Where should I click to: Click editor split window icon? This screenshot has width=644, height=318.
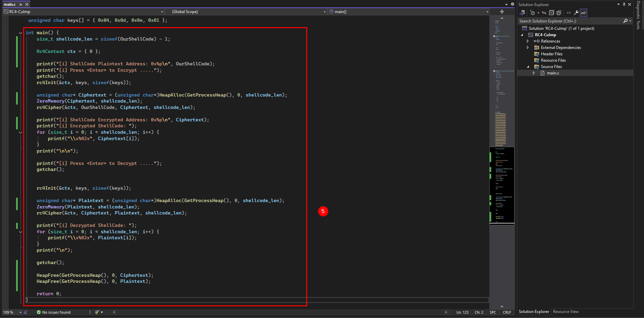pyautogui.click(x=502, y=12)
